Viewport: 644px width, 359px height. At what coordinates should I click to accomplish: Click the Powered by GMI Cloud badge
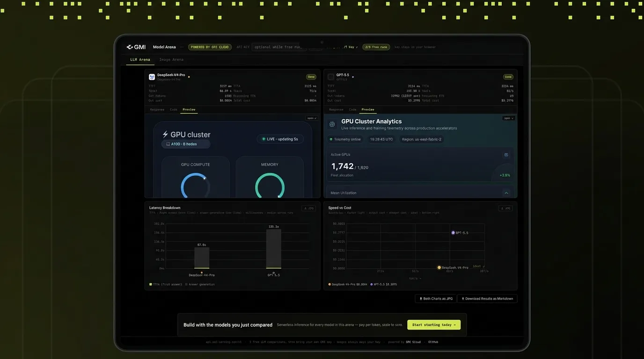[x=210, y=47]
